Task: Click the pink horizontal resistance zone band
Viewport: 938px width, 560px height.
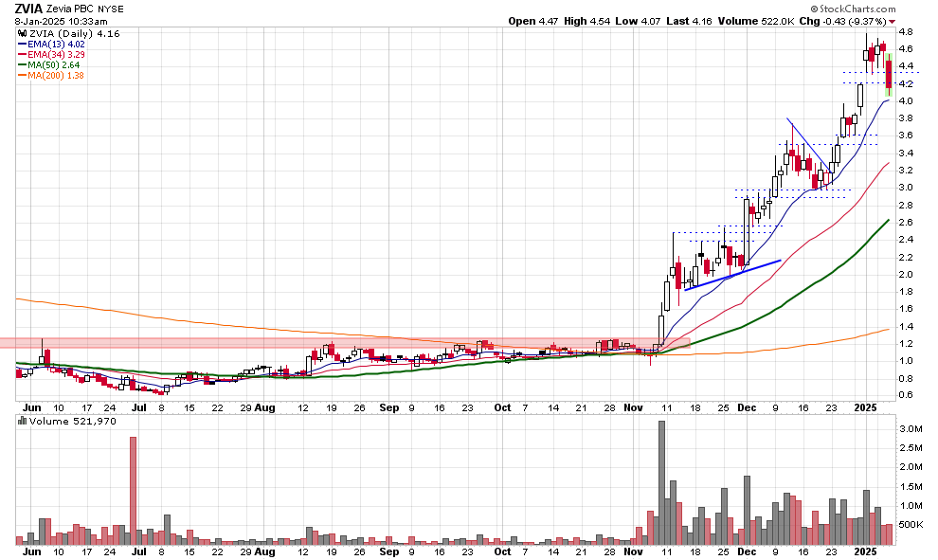Action: coord(284,343)
